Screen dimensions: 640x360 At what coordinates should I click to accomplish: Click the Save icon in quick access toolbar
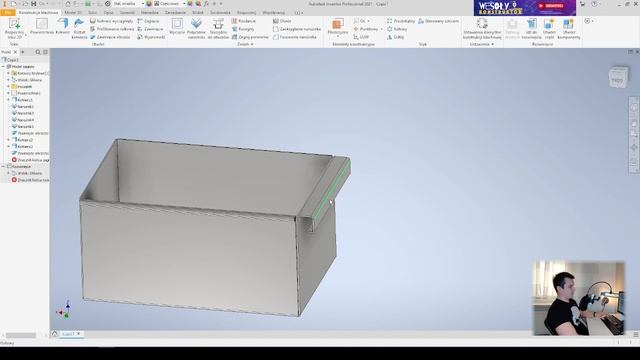coord(33,4)
